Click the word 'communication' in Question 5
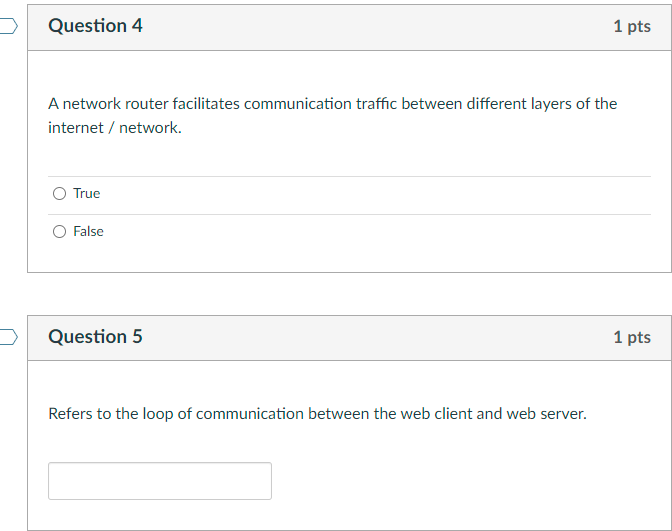 [x=250, y=414]
